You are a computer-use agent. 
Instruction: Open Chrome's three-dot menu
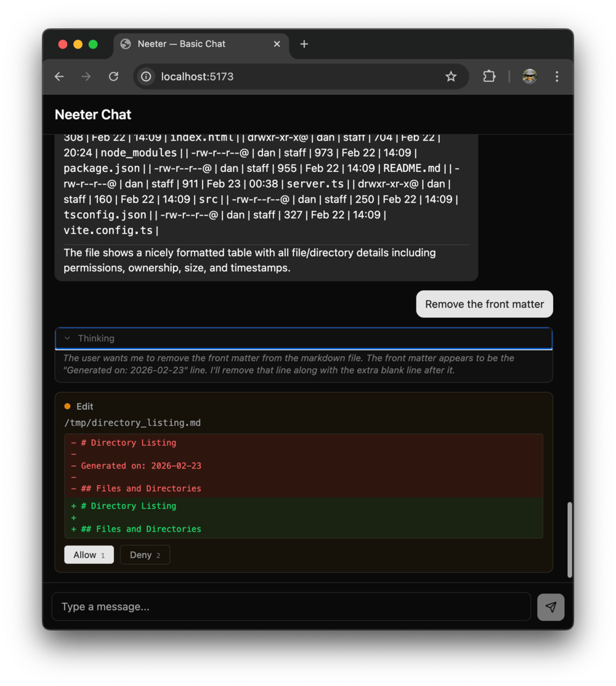click(x=557, y=76)
